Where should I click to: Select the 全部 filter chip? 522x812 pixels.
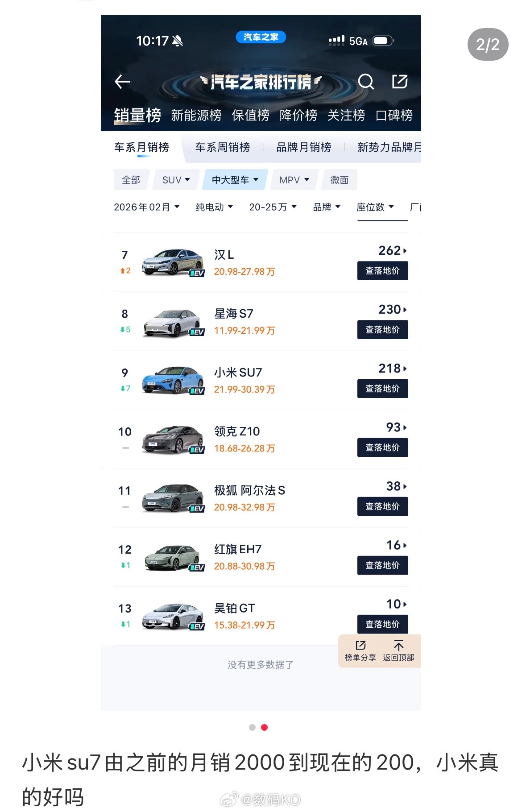(131, 180)
